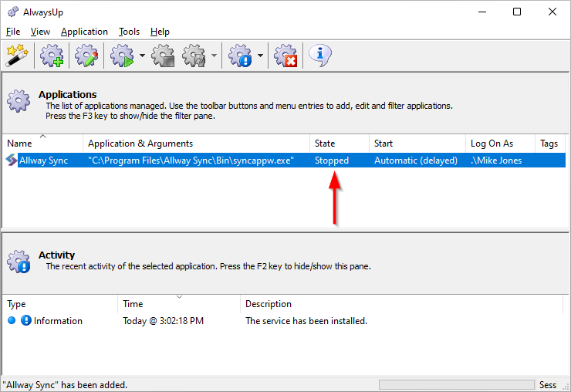This screenshot has height=392, width=571.
Task: Click the Automatic (delayed) start cell
Action: pos(416,161)
